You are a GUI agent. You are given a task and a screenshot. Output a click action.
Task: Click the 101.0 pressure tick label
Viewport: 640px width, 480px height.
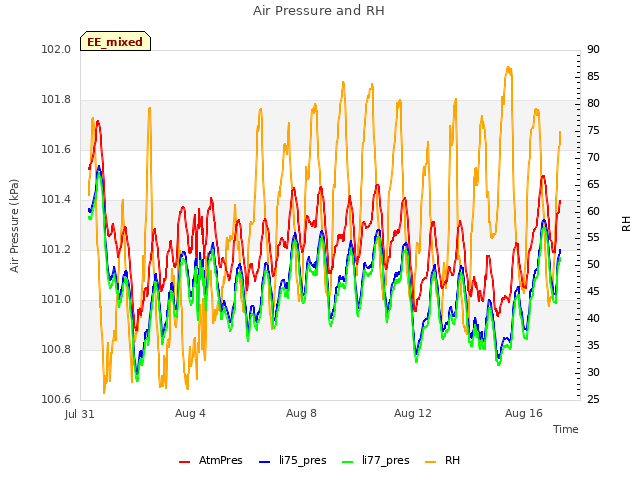pos(56,300)
